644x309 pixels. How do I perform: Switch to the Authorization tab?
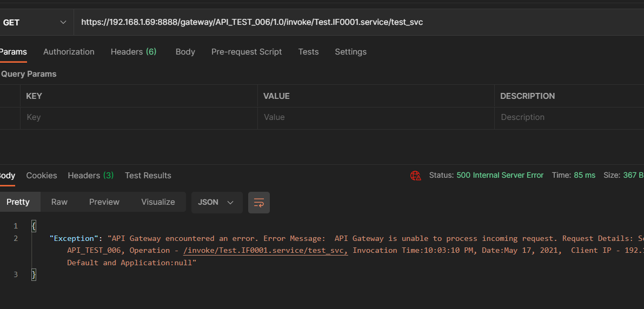[69, 52]
